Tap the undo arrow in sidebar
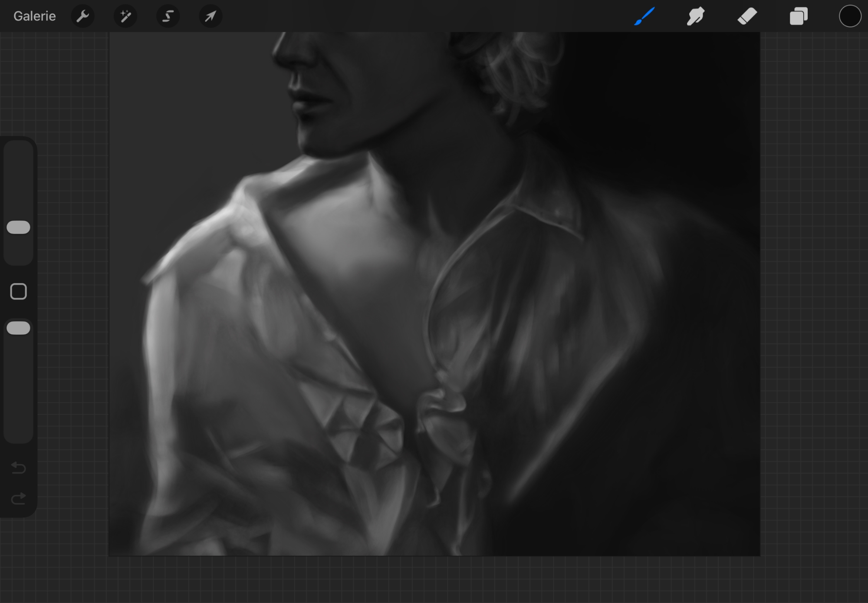 19,468
